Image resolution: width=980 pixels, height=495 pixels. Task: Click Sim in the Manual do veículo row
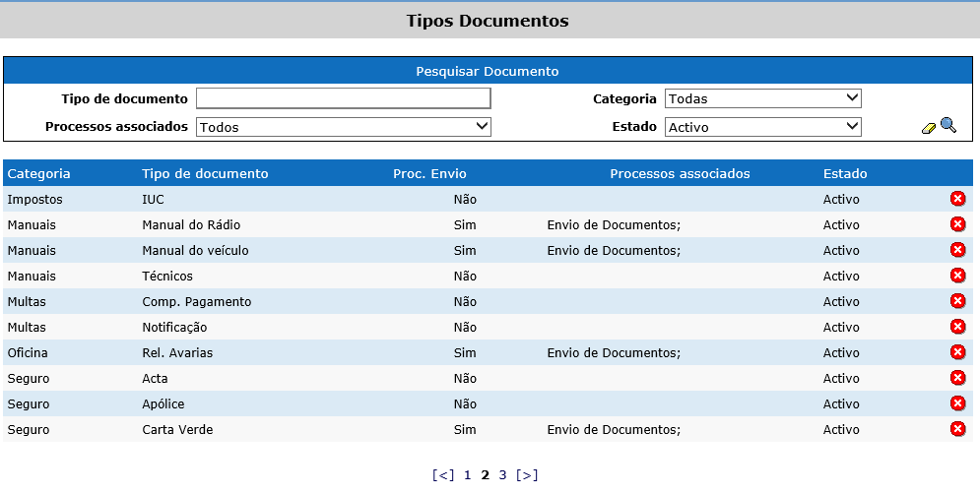tap(465, 250)
